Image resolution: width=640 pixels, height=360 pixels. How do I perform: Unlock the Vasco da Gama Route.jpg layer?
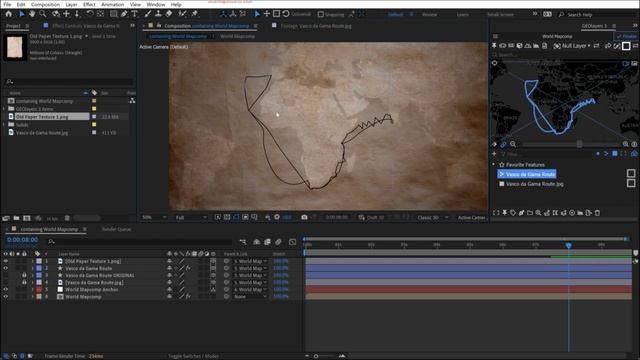pos(24,282)
